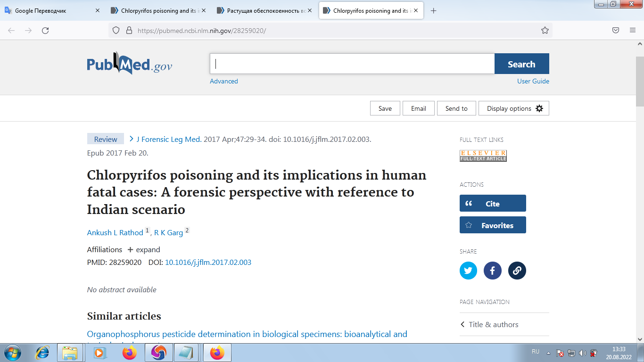This screenshot has width=644, height=362.
Task: Open author Ankush L Rathod's link
Action: click(115, 233)
